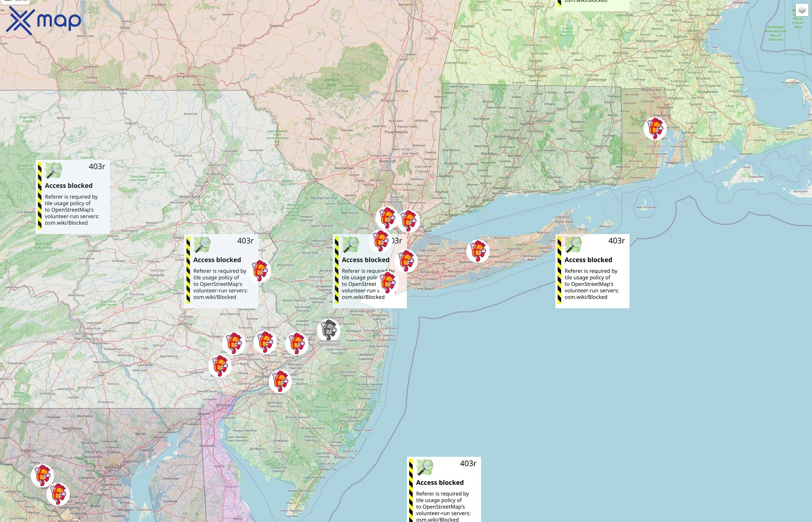Select the marker near Coram on eastern Long Island
This screenshot has width=812, height=522.
tap(478, 251)
